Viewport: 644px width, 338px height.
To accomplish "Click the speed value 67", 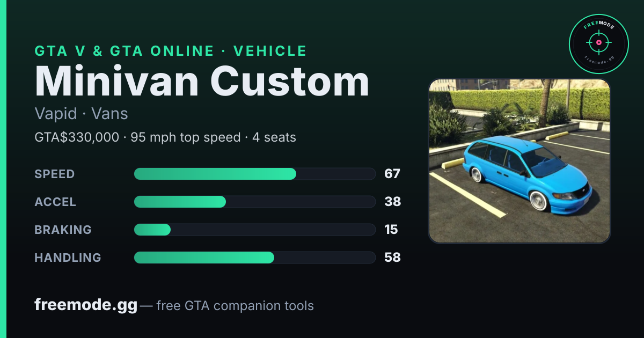I will click(x=392, y=174).
